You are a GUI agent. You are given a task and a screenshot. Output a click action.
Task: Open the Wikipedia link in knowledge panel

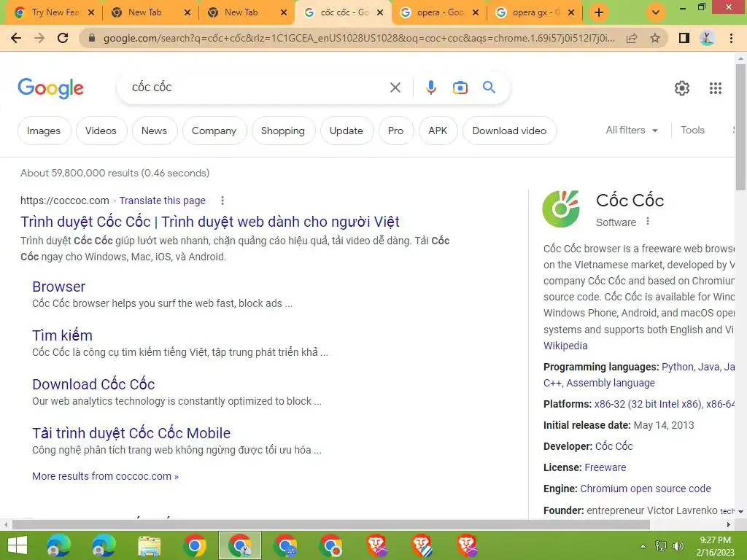(565, 346)
